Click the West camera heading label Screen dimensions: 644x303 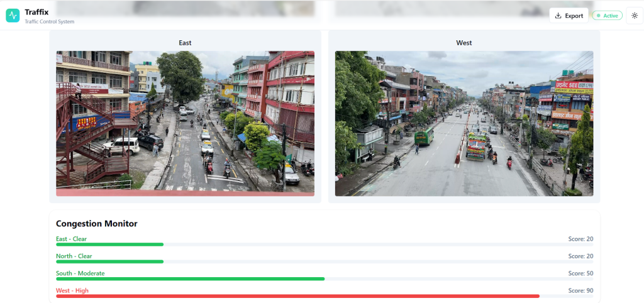[x=464, y=43]
